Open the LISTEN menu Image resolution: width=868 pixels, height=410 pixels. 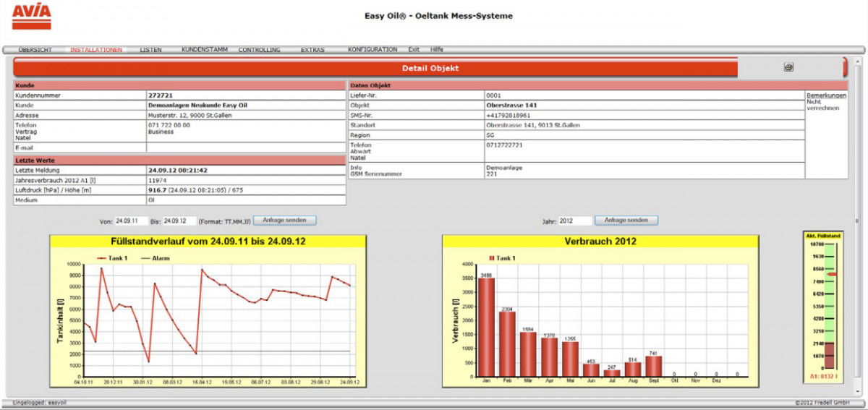pyautogui.click(x=150, y=50)
